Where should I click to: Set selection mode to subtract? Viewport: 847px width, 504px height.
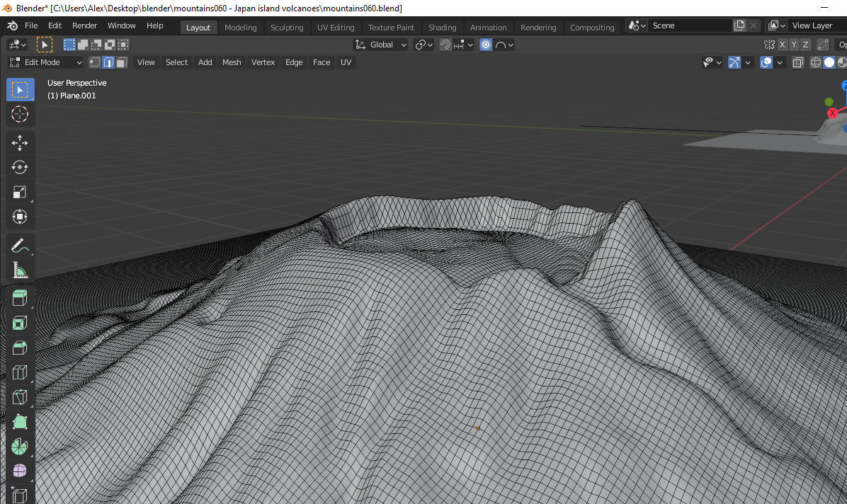coord(96,45)
